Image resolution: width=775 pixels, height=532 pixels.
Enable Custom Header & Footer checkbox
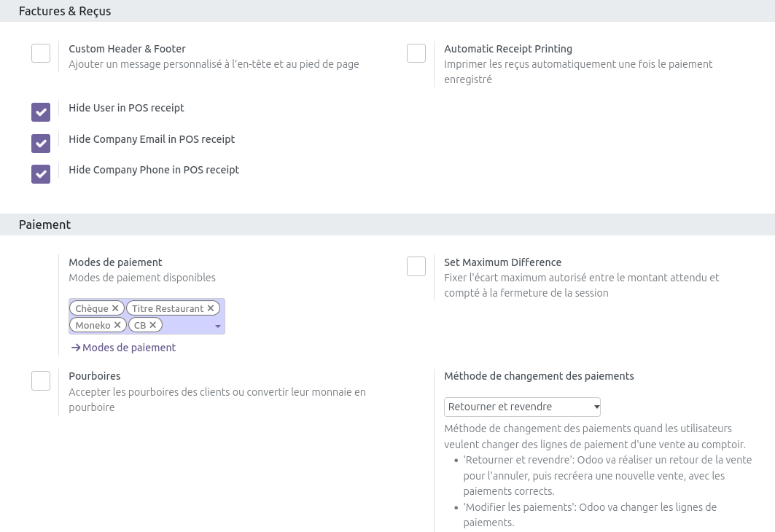pos(41,53)
